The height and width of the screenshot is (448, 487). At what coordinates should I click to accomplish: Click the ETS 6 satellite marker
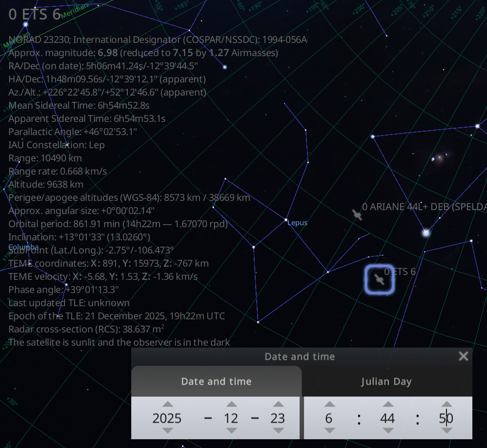click(x=379, y=280)
